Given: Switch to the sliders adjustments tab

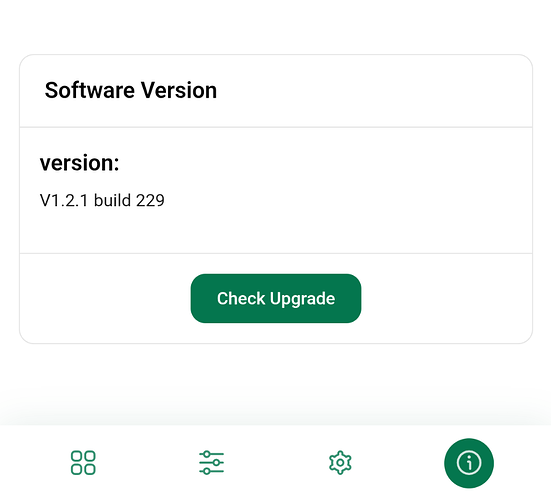Looking at the screenshot, I should coord(211,463).
